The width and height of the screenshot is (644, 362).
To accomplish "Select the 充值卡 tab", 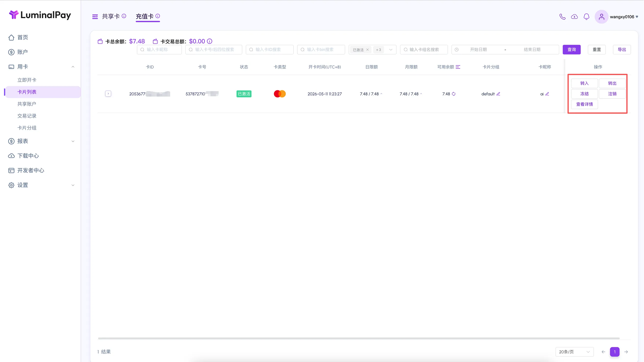I will tap(145, 16).
